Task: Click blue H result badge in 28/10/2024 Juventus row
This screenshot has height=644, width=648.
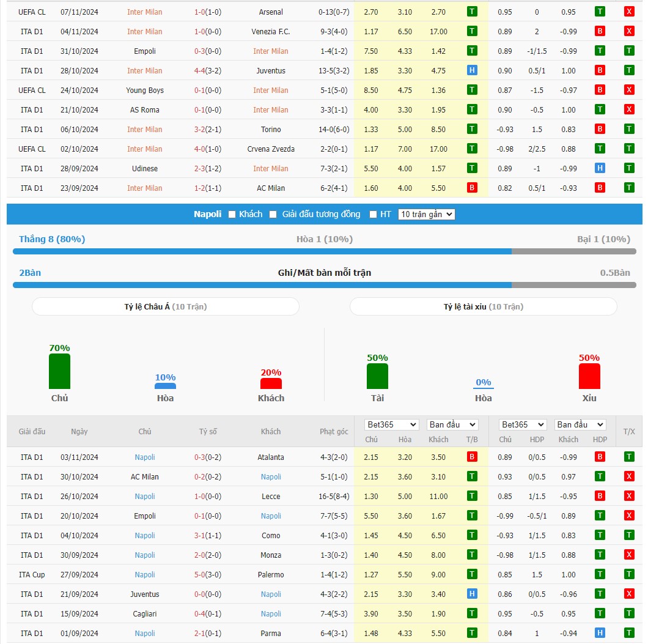Action: [471, 70]
